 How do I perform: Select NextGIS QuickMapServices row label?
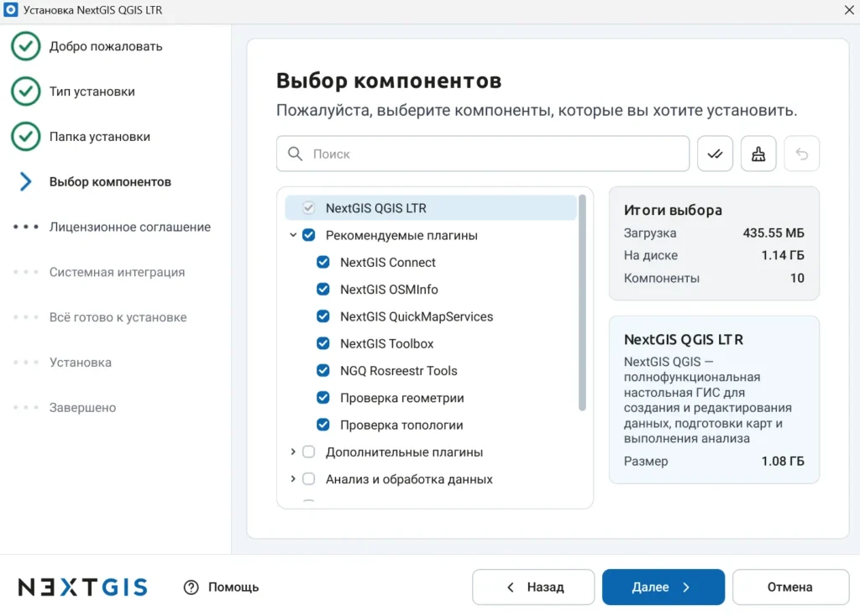(417, 316)
